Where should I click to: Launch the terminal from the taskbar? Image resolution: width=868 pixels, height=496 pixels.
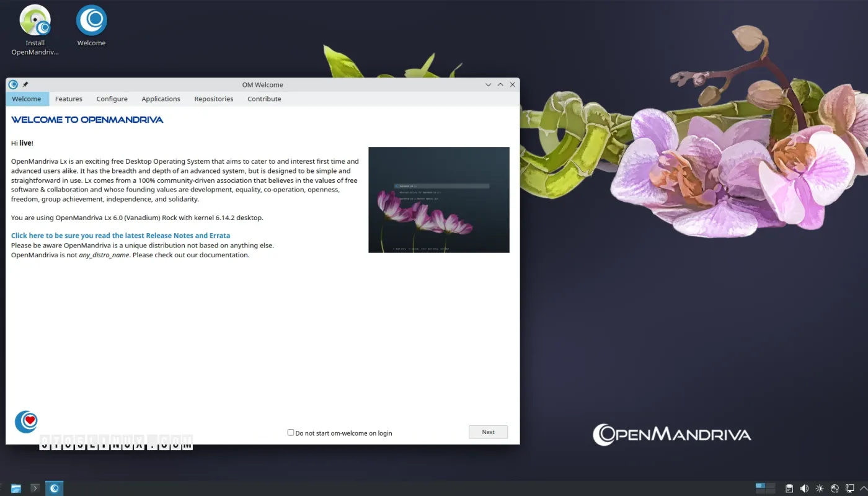click(x=35, y=489)
